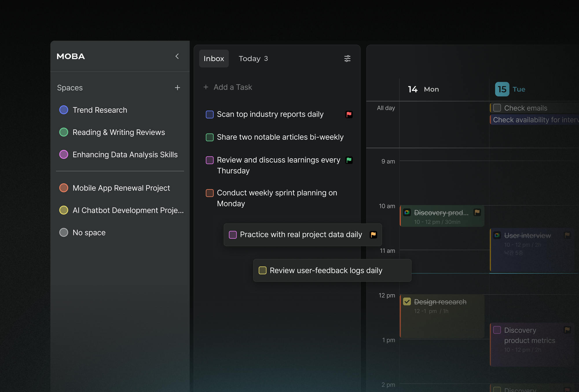The image size is (579, 392).
Task: Open inbox filter settings icon
Action: (347, 58)
